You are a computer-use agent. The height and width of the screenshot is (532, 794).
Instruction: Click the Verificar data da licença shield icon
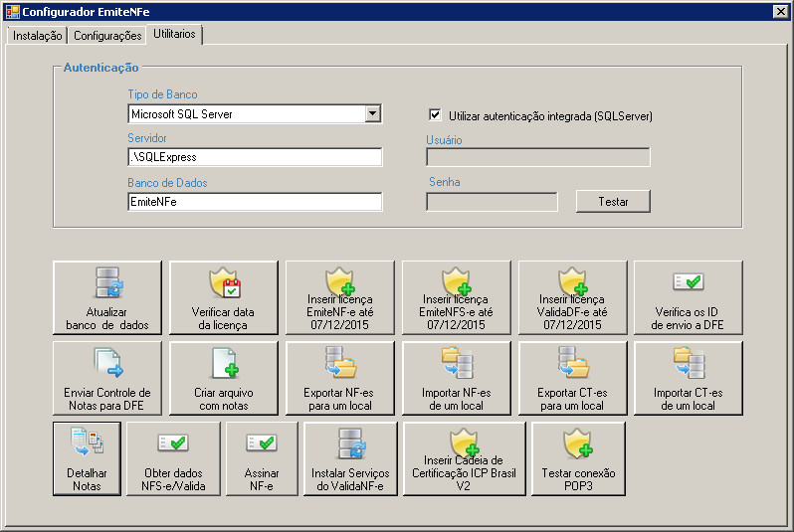point(225,282)
